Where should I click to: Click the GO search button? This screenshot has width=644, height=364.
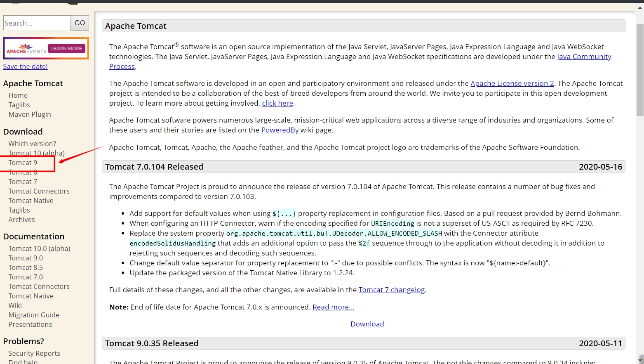coord(80,23)
